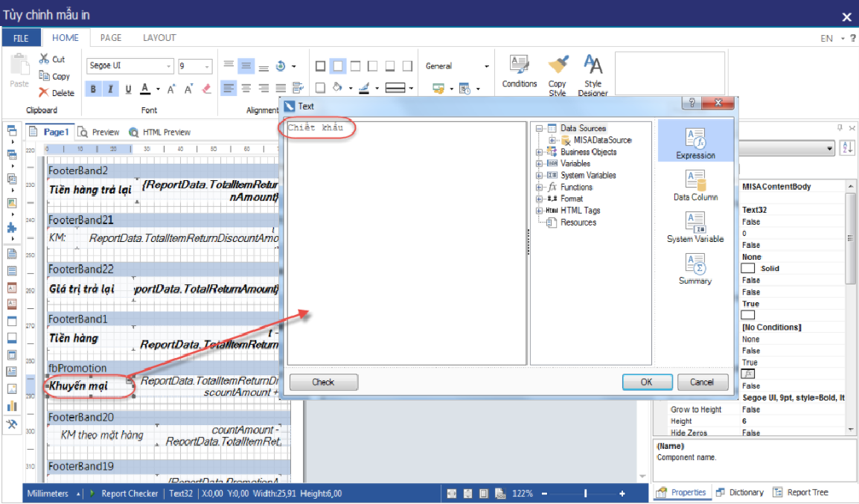Click the text rotation angle icon
Screen dimensions: 859x504
point(281,66)
